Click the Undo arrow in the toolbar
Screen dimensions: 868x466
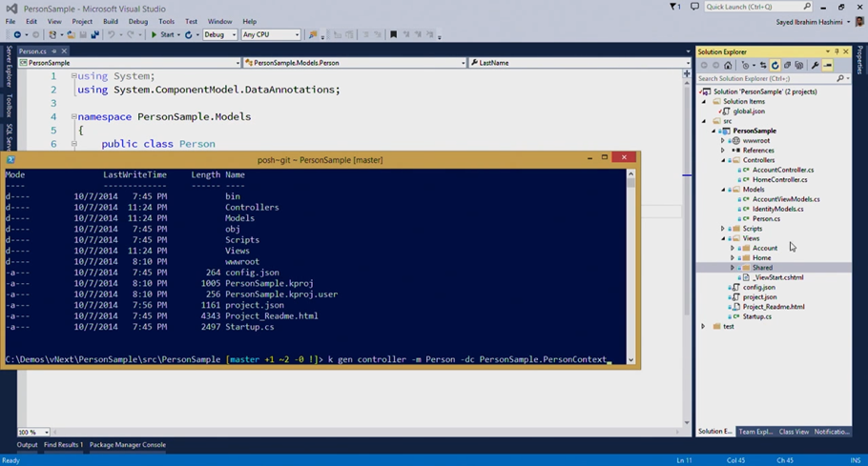112,35
